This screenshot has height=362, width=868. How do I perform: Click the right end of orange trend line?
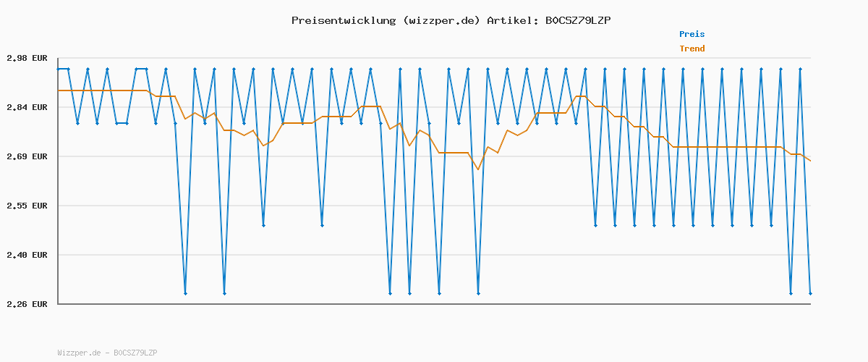tap(810, 161)
